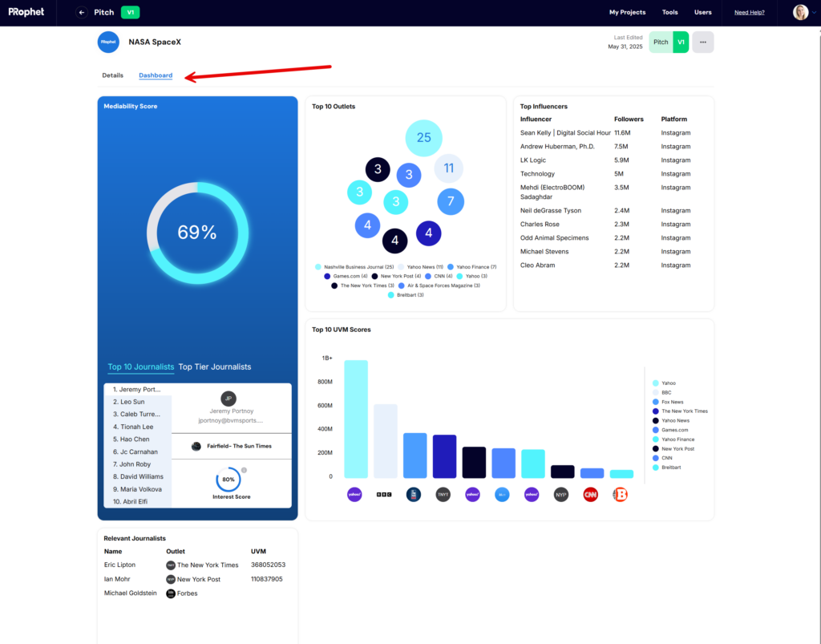
Task: Click the influencer name "Andrew Huberman, Ph.D."
Action: tap(557, 147)
